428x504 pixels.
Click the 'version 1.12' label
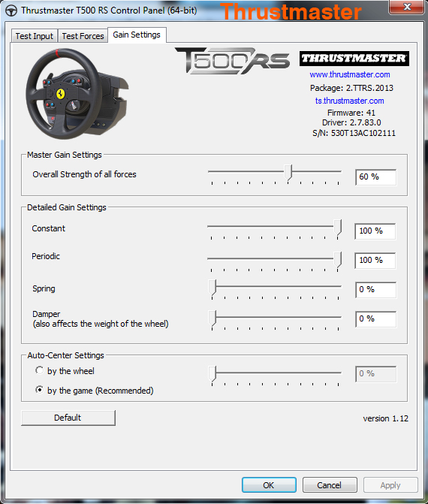click(386, 418)
